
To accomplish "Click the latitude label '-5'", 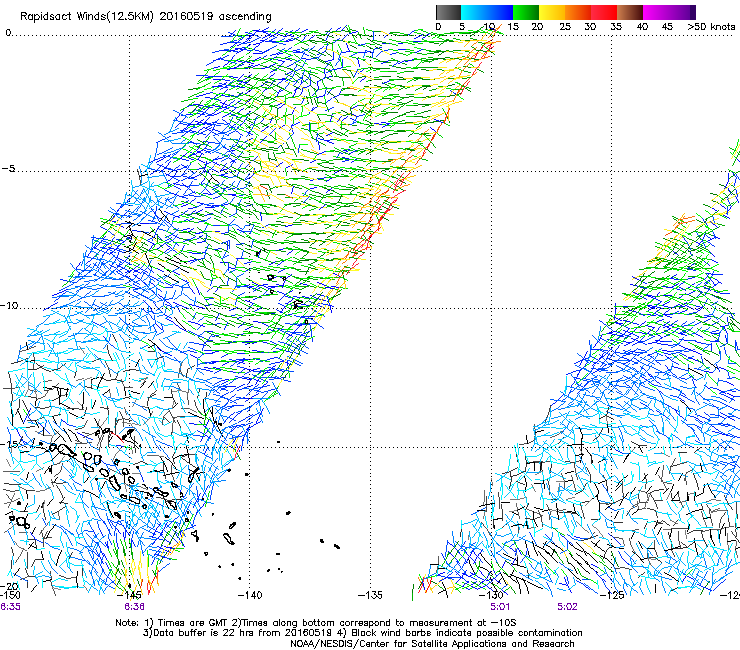I will [8, 168].
